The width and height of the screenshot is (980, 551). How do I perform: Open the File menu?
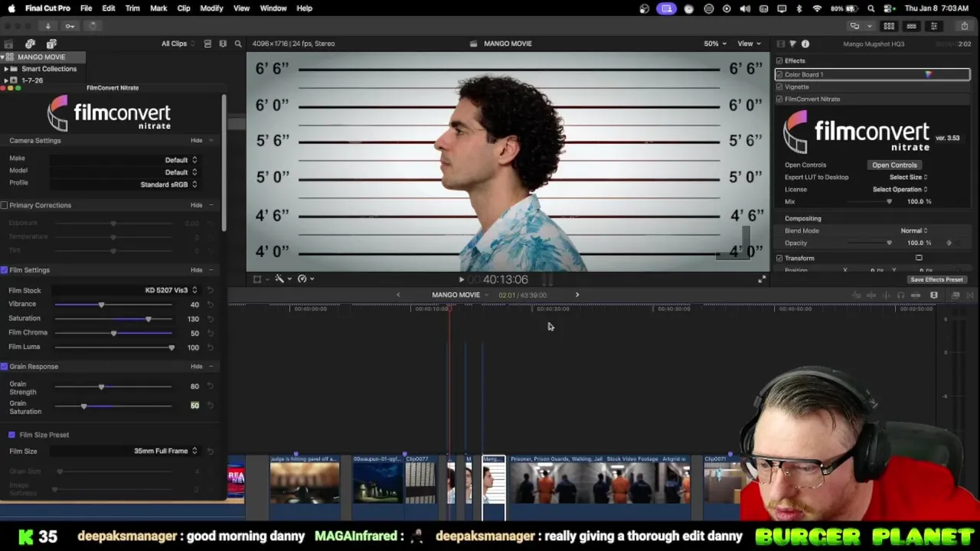86,8
